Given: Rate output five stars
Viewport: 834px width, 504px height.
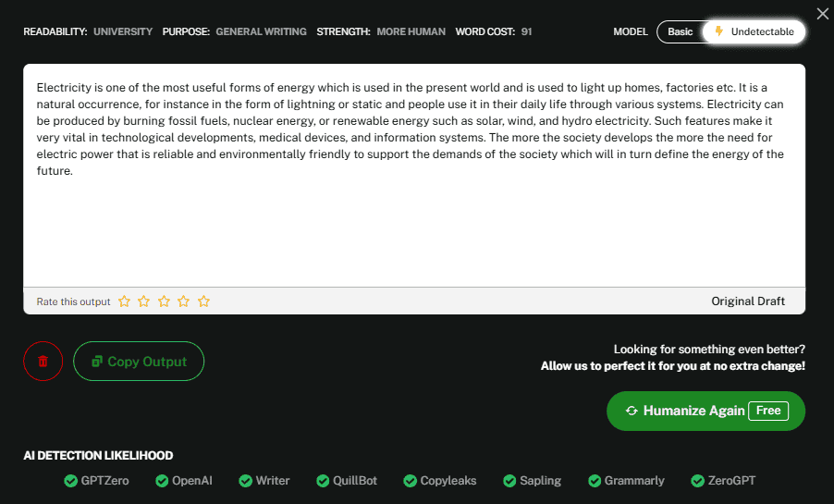Looking at the screenshot, I should click(203, 301).
